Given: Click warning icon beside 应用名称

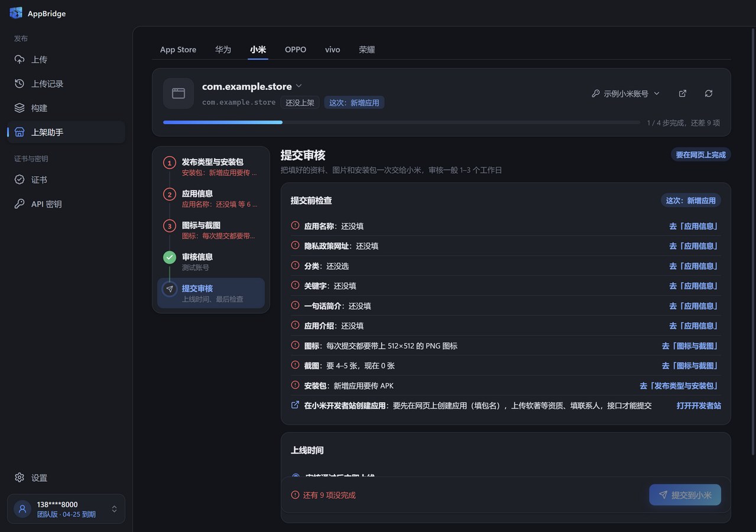Looking at the screenshot, I should [296, 225].
